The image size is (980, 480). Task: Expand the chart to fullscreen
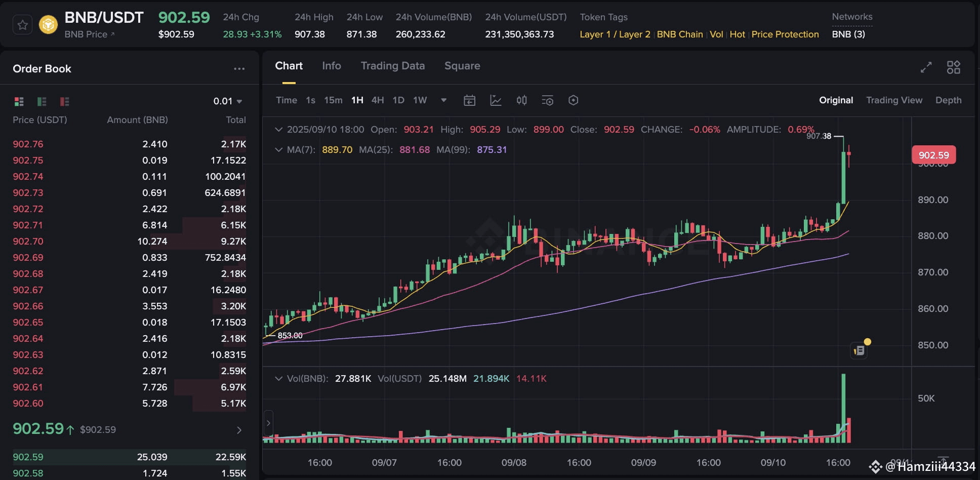[x=926, y=67]
